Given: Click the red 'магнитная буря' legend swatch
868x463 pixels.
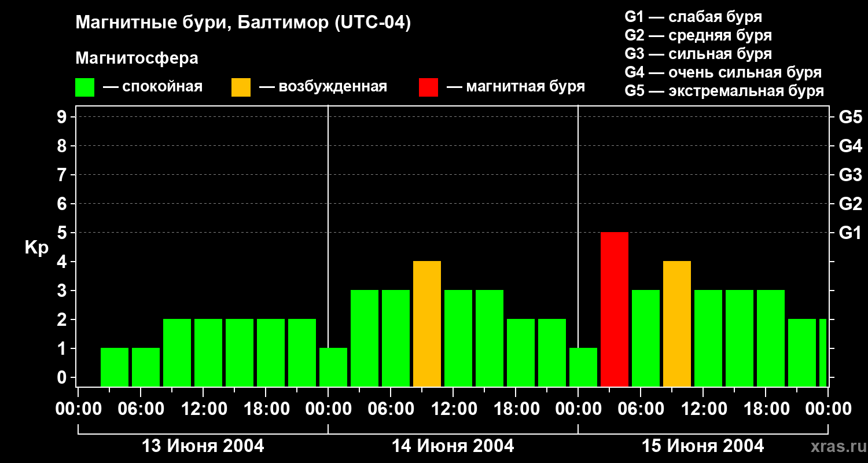Looking at the screenshot, I should [428, 87].
